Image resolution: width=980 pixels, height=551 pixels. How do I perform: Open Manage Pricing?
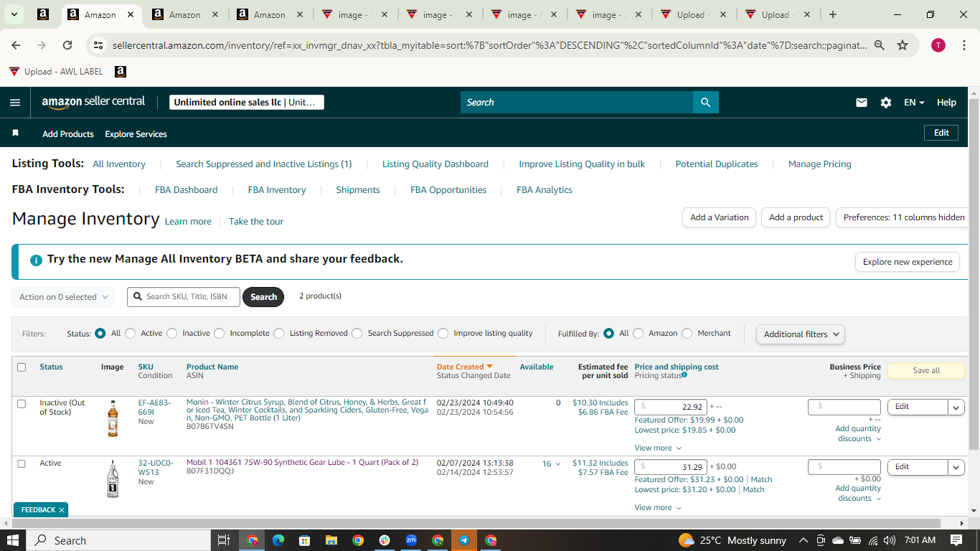pyautogui.click(x=820, y=164)
